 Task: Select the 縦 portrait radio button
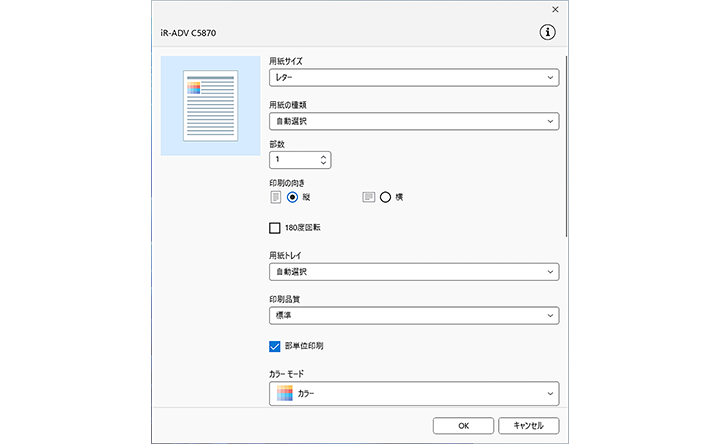[x=292, y=197]
